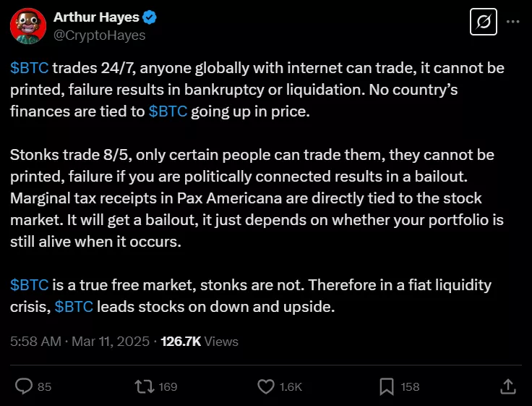Like the tweet with the heart icon
The width and height of the screenshot is (532, 406).
267,386
